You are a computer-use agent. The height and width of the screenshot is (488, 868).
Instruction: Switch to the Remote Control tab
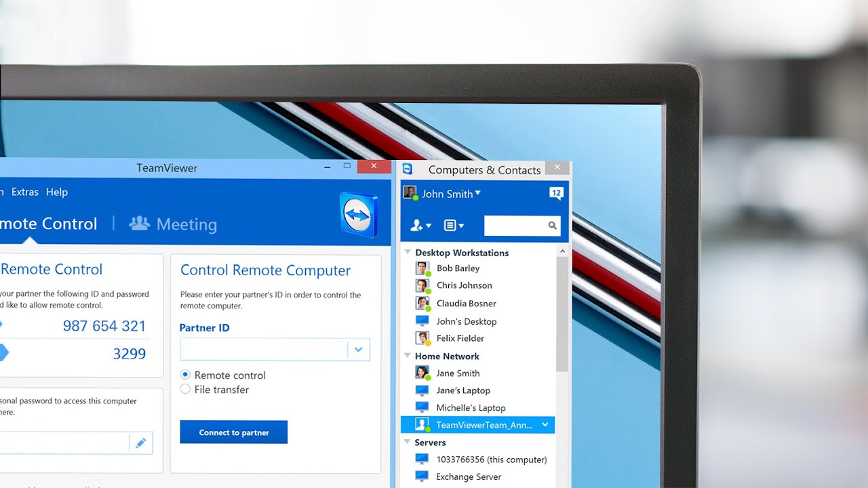(x=49, y=224)
